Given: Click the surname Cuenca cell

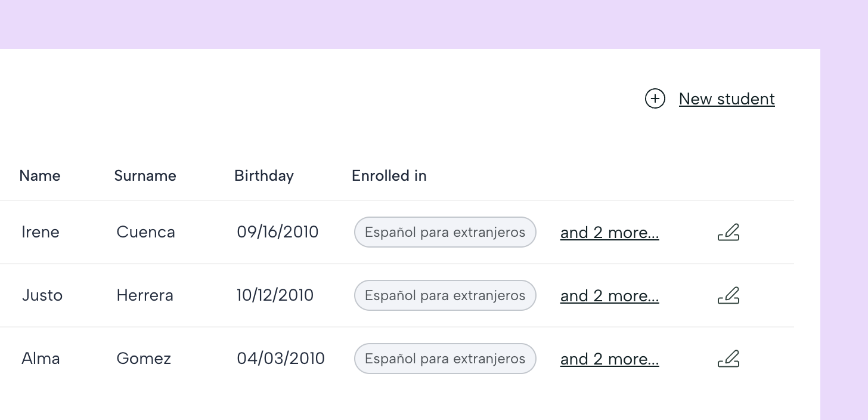Looking at the screenshot, I should [x=145, y=231].
